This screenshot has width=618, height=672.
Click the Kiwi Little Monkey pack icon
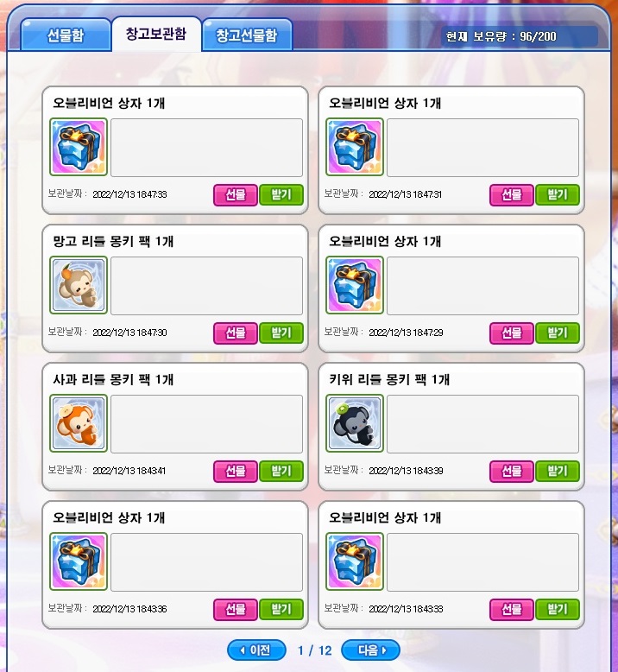(x=355, y=423)
